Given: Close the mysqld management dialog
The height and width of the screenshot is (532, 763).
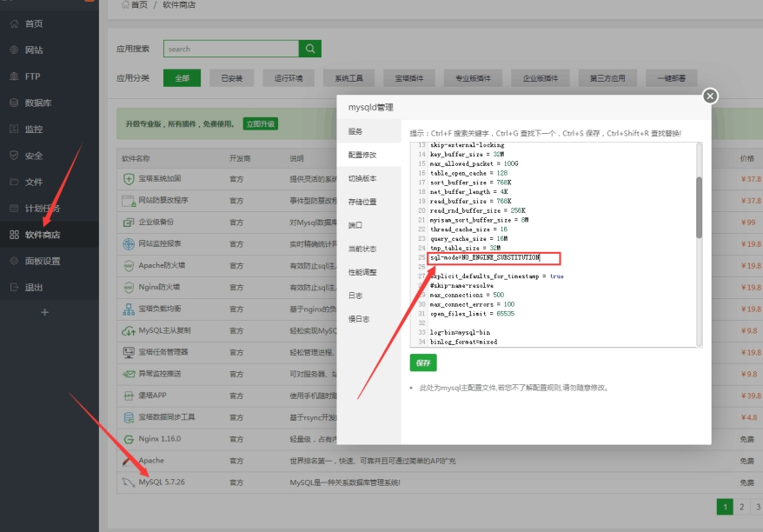Looking at the screenshot, I should [710, 96].
